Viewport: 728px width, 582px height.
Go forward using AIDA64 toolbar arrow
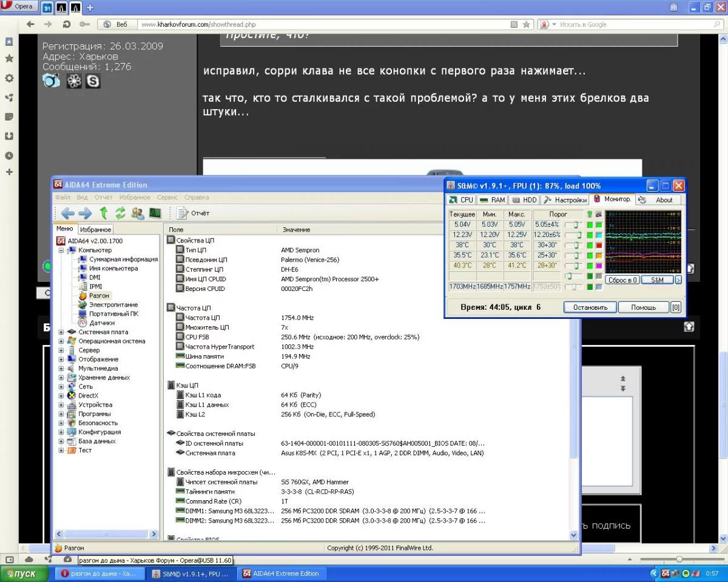86,213
